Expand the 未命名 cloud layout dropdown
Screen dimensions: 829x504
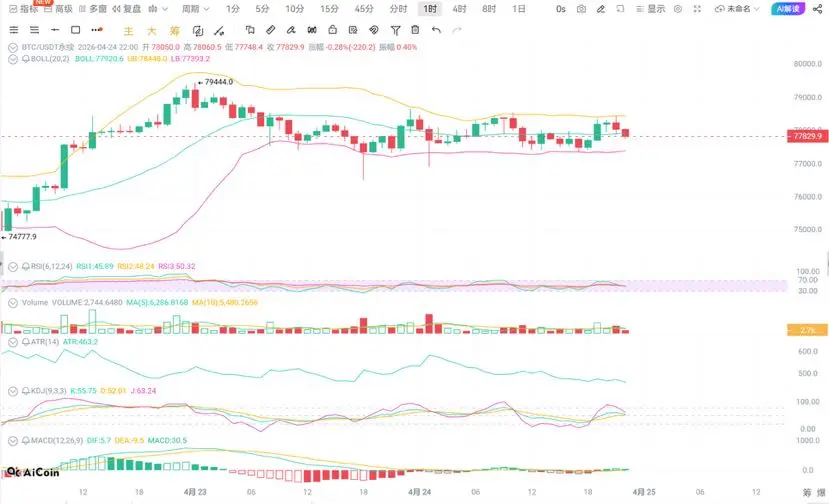(737, 9)
